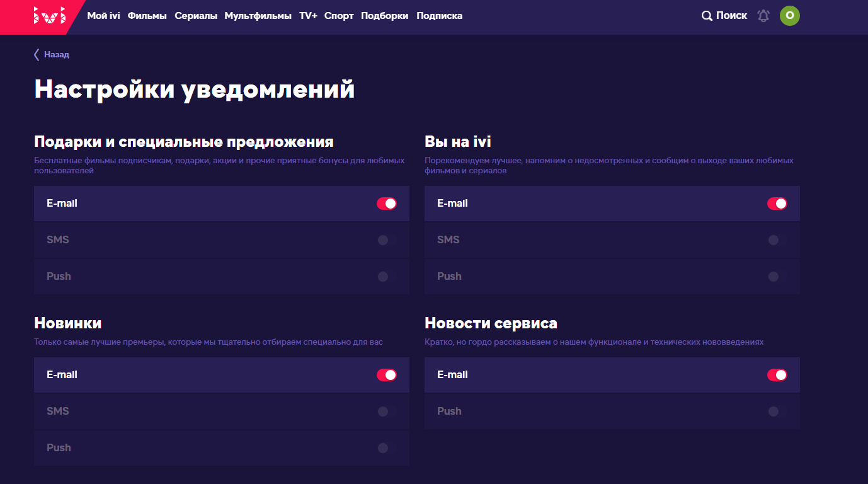Disable E-mail toggle under Новинки

(x=387, y=375)
